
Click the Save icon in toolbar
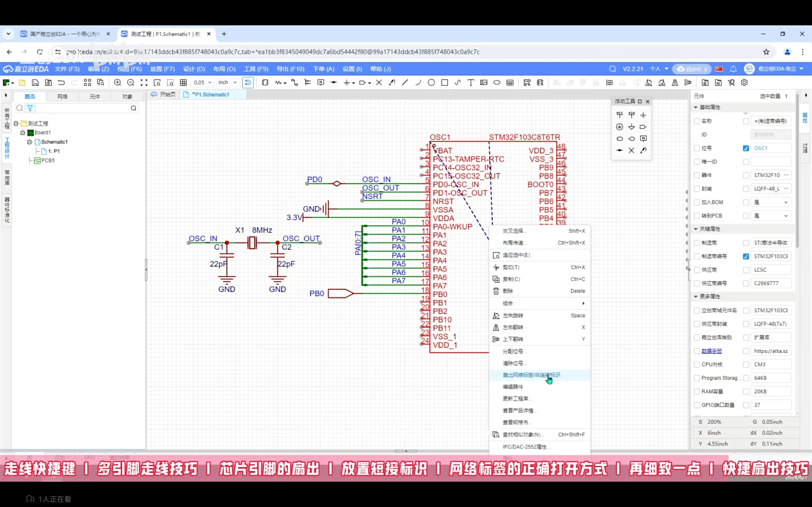click(35, 82)
